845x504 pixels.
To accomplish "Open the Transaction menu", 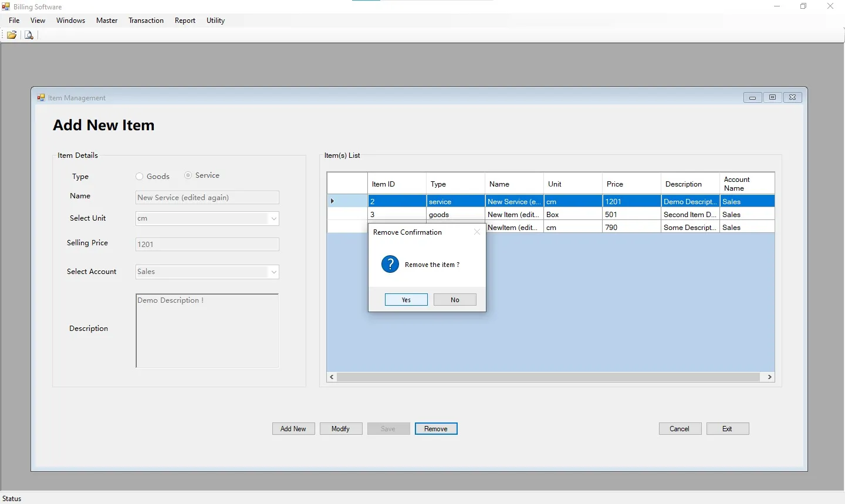I will pos(146,21).
